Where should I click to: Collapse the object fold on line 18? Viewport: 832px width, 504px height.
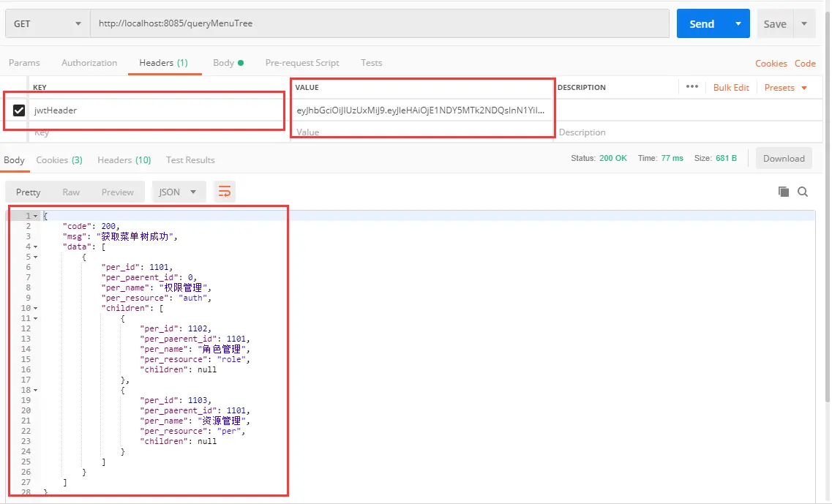point(36,390)
